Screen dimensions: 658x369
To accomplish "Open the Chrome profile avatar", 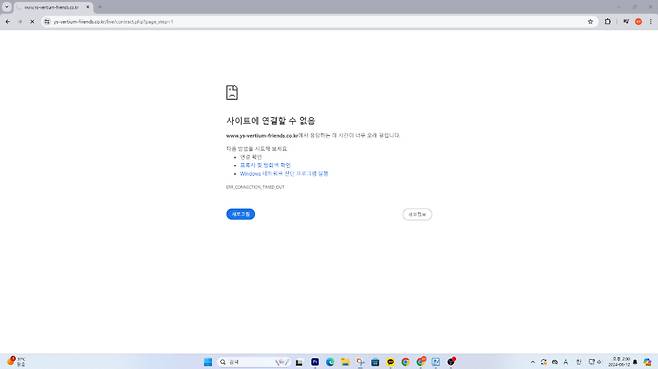I will (x=638, y=21).
